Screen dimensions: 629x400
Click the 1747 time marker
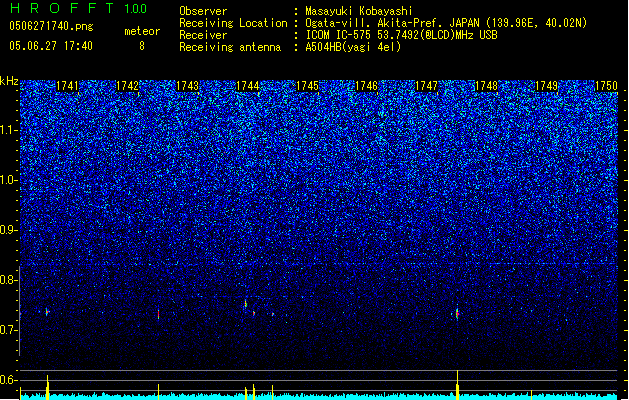[x=426, y=86]
